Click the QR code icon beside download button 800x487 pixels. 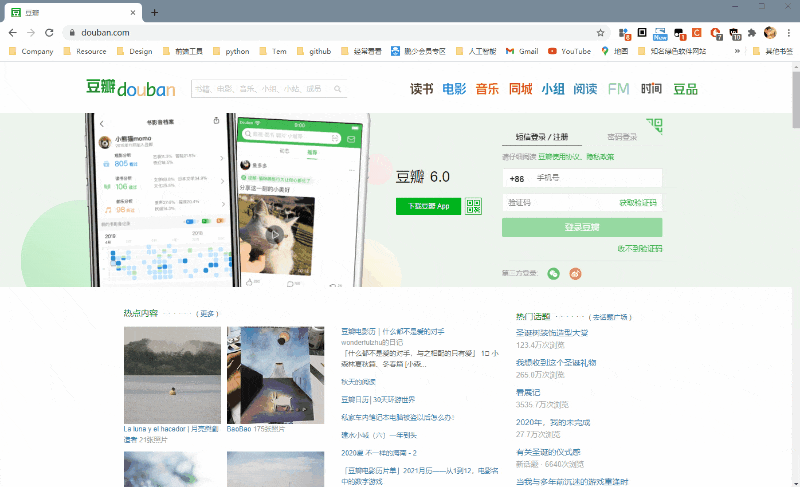473,206
